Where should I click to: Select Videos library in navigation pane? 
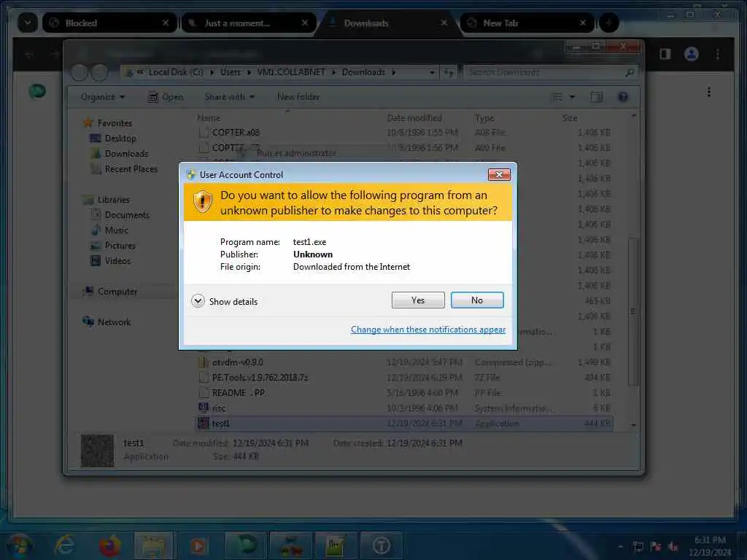[117, 261]
